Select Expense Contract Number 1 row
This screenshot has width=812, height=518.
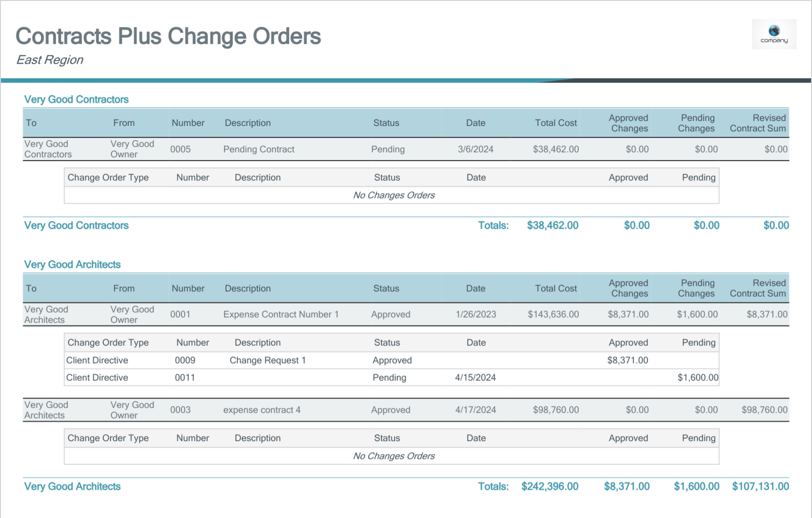coord(281,314)
